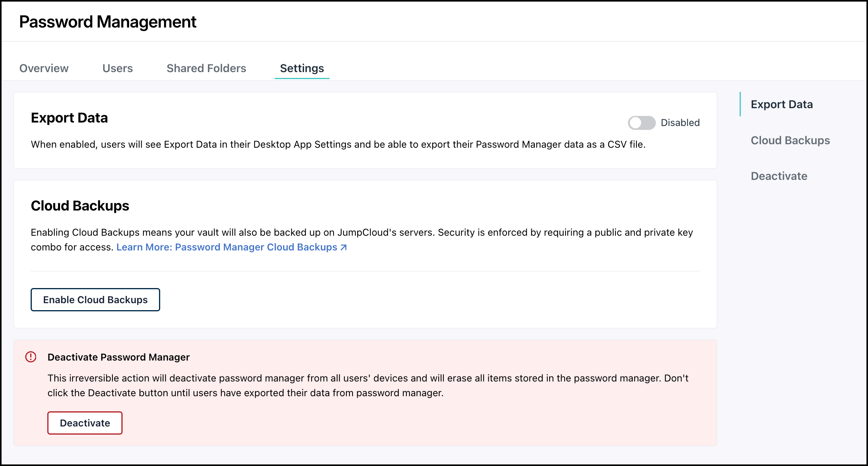The image size is (868, 466).
Task: Open the Users tab
Action: point(117,68)
